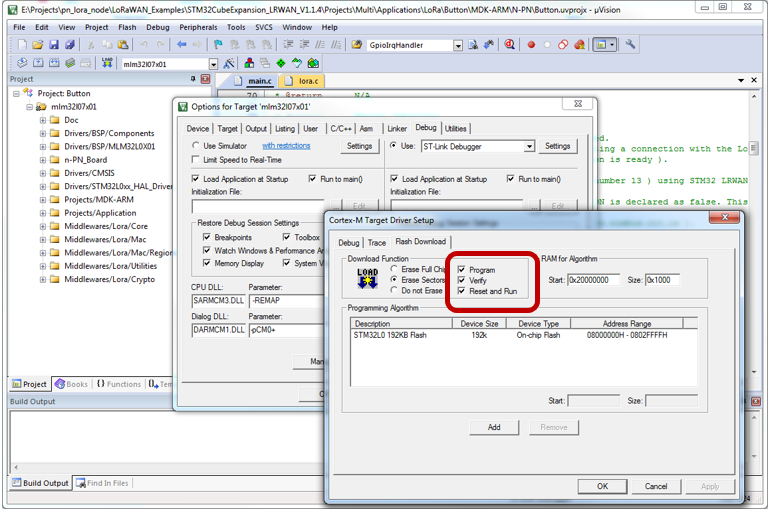Click the Save All toolbar icon
The width and height of the screenshot is (772, 512).
pyautogui.click(x=69, y=45)
